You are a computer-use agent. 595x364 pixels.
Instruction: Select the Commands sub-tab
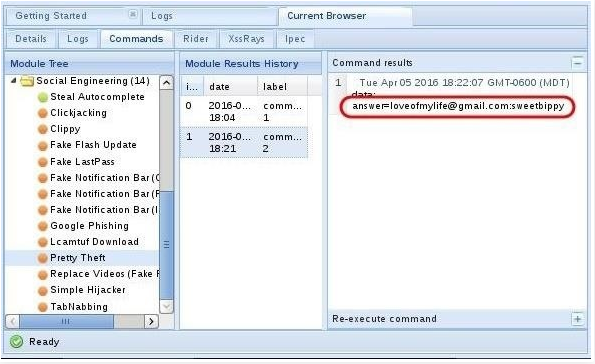coord(136,39)
